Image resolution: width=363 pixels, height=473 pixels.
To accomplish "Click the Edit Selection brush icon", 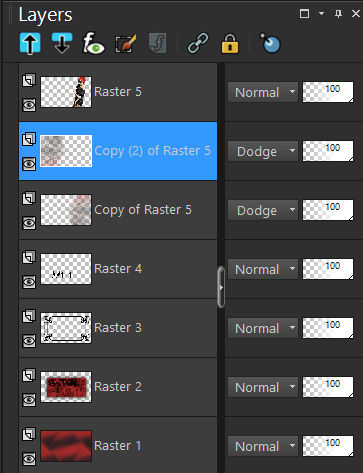I will click(126, 43).
